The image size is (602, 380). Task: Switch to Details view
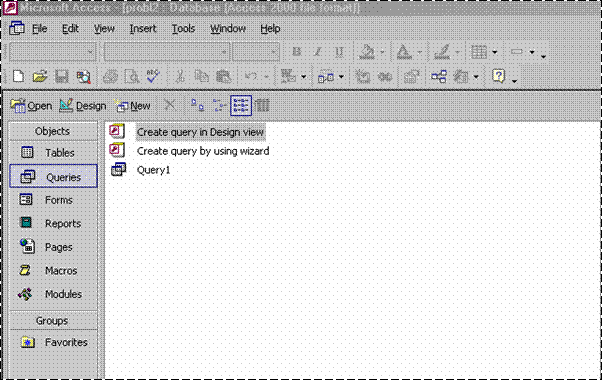pyautogui.click(x=262, y=105)
